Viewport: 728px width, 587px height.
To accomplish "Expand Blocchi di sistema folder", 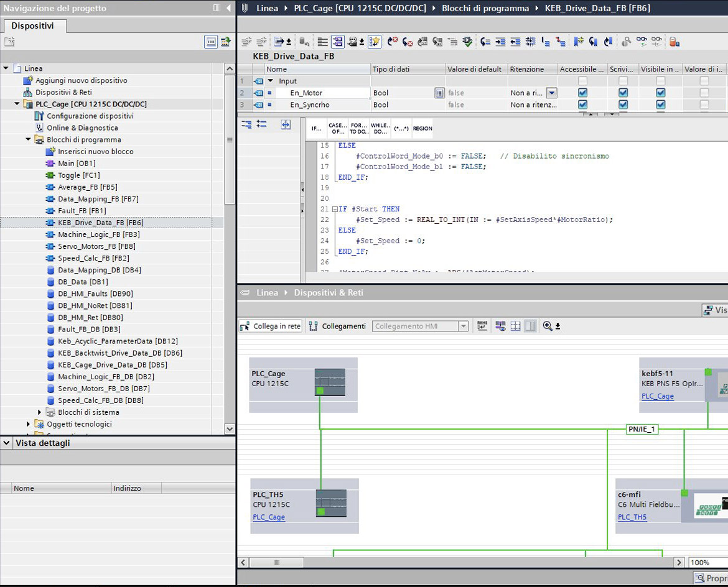I will pos(39,412).
